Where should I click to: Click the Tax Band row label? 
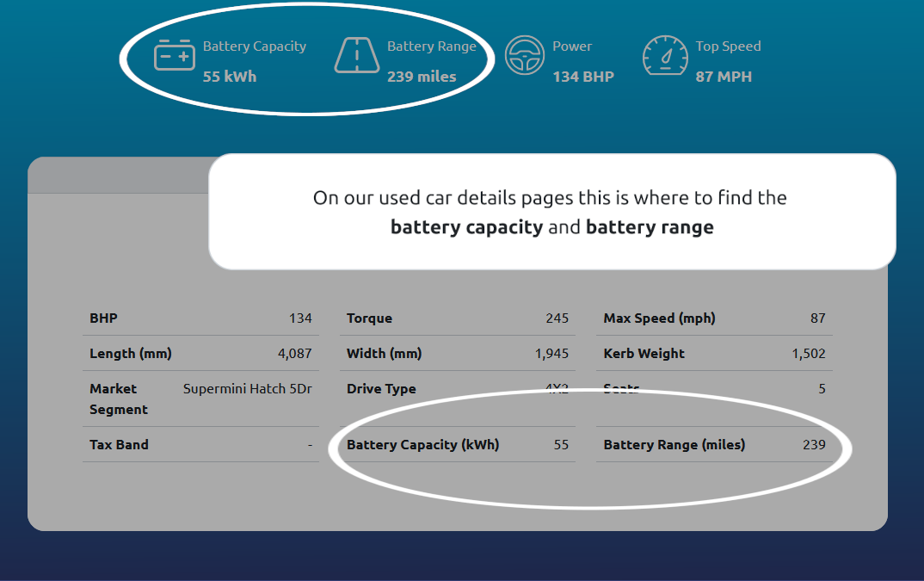pyautogui.click(x=119, y=445)
